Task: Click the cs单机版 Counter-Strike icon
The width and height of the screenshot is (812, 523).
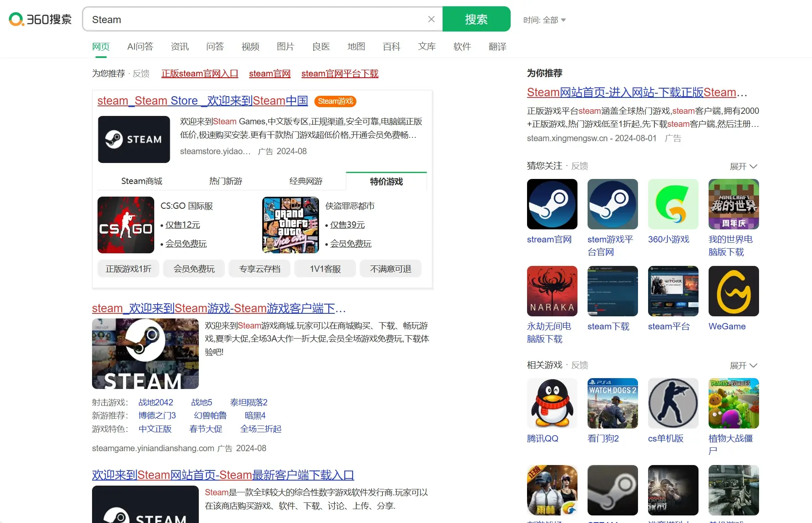Action: [673, 403]
